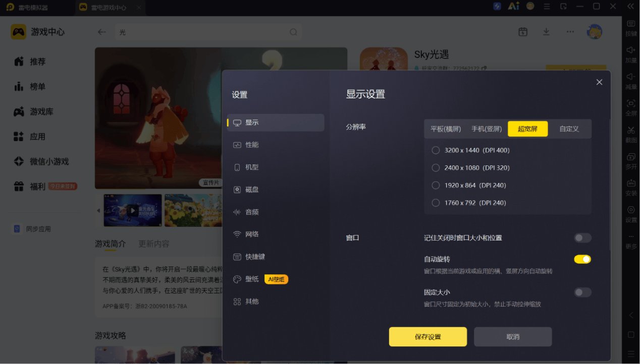Screen dimensions: 640x364
Task: Click the Android back arrow in sidebar
Action: tap(631, 315)
